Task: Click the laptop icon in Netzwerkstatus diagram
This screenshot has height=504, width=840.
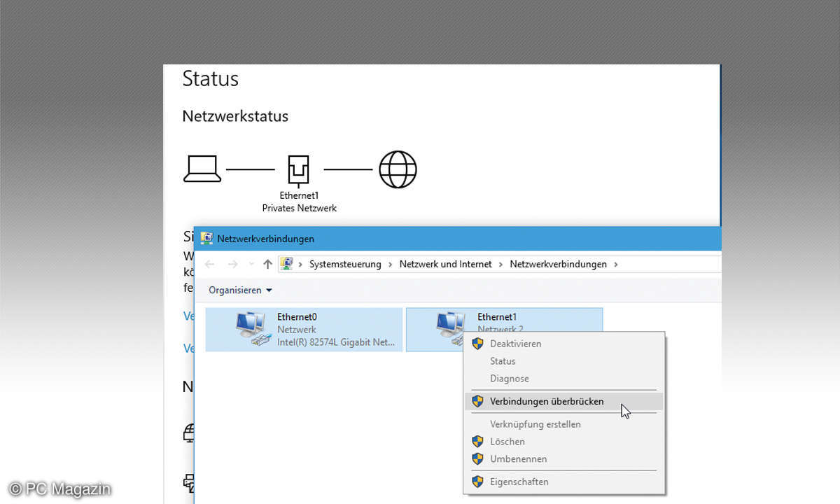Action: (202, 169)
